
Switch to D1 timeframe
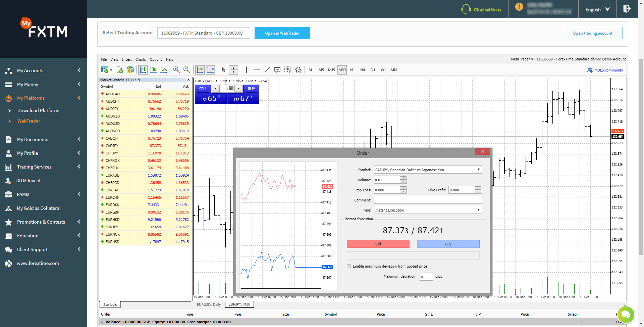(373, 70)
